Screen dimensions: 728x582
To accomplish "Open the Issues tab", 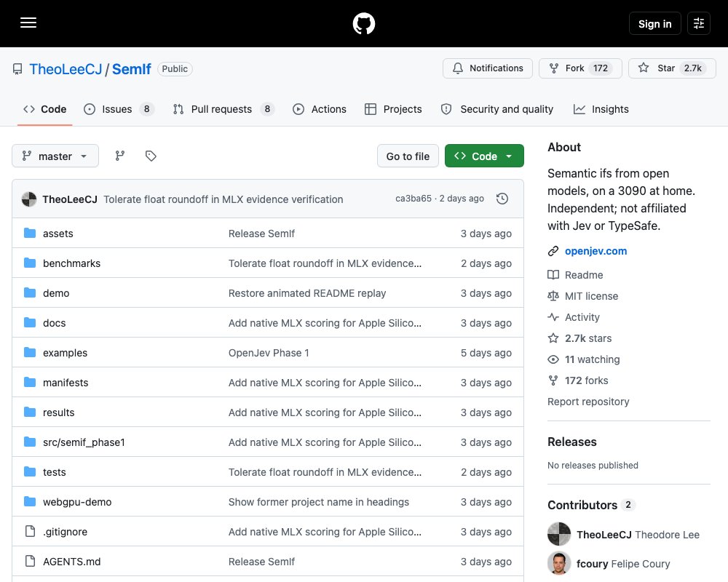I will tap(119, 109).
